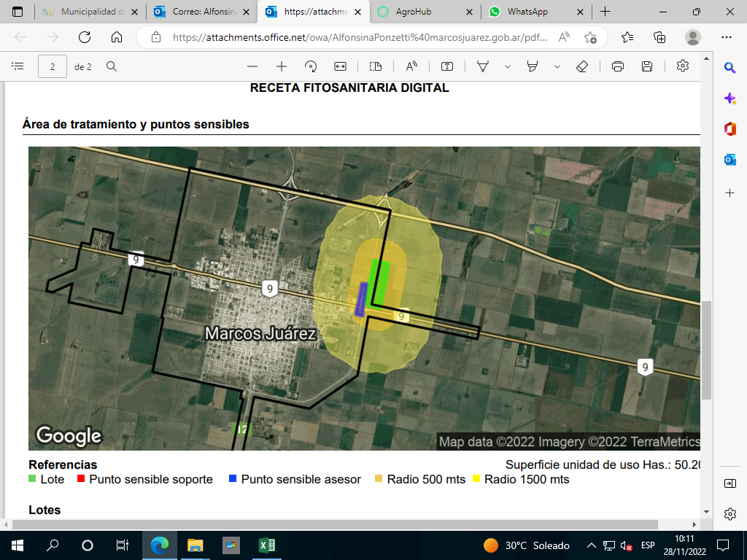
Task: Expand the Draw tool options arrow
Action: coord(508,66)
